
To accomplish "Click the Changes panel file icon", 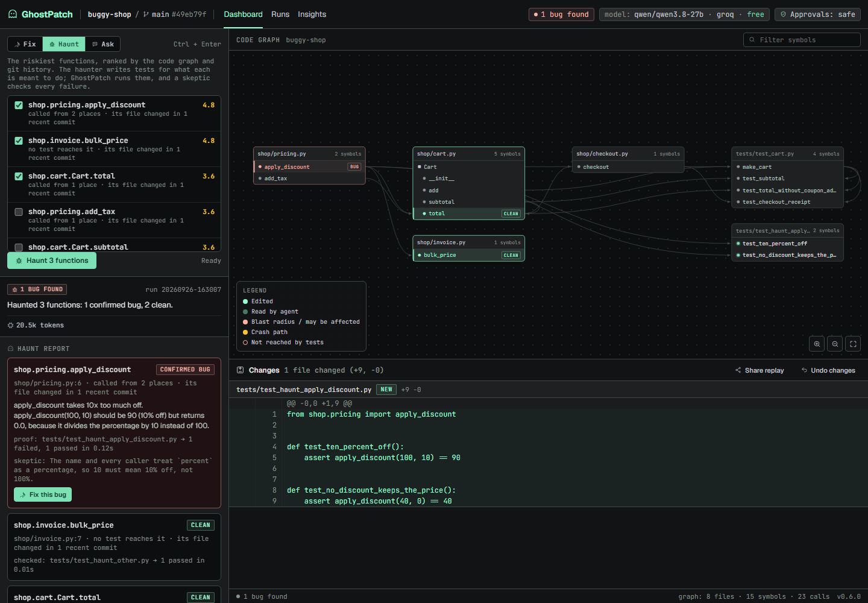I will coord(241,370).
